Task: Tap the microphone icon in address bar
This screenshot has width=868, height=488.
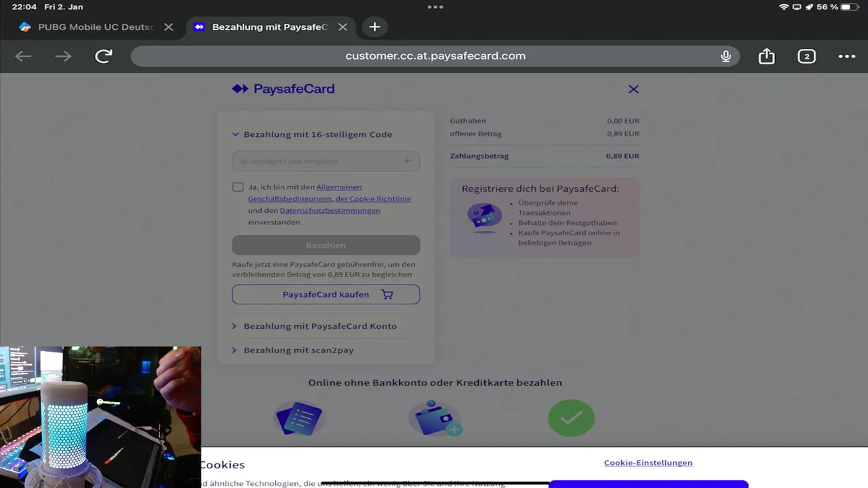Action: [x=726, y=56]
